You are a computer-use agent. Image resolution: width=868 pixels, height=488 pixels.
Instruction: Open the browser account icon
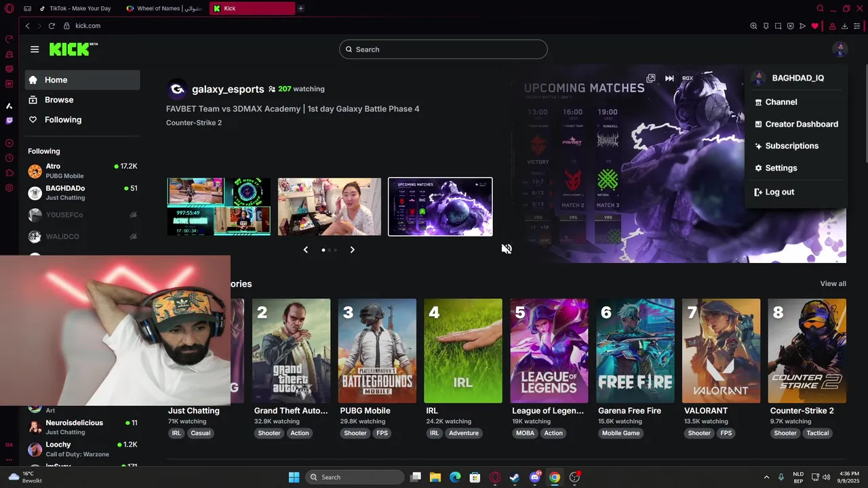pos(832,26)
